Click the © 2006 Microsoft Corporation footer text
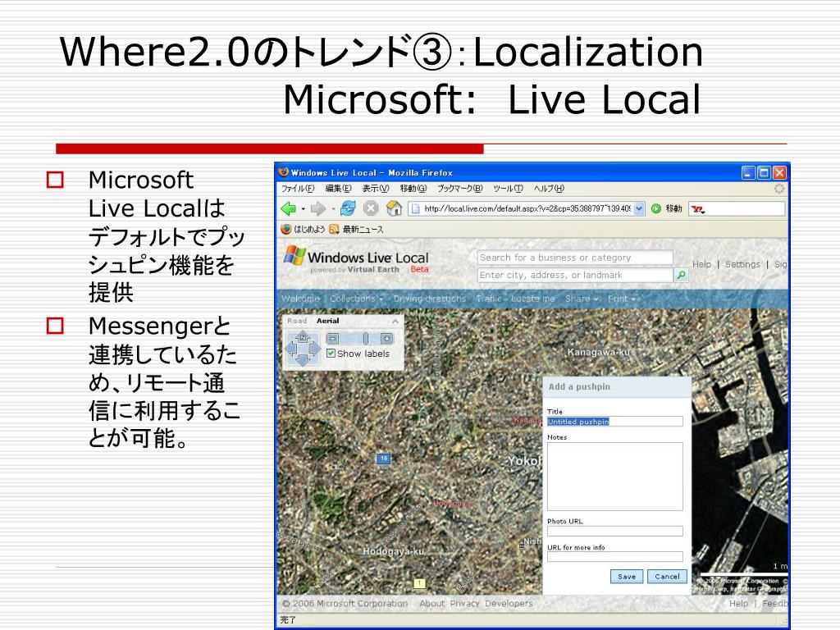 345,603
